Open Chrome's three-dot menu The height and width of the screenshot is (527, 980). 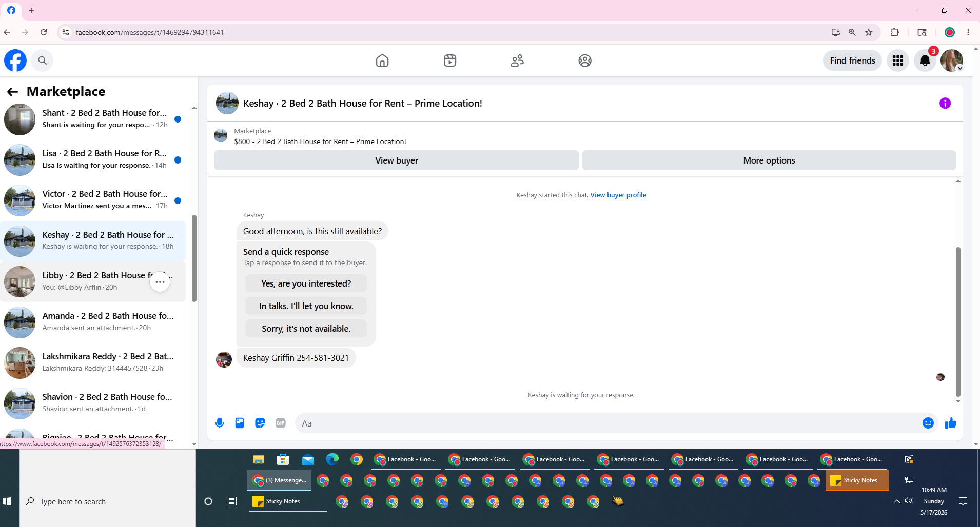pos(968,32)
